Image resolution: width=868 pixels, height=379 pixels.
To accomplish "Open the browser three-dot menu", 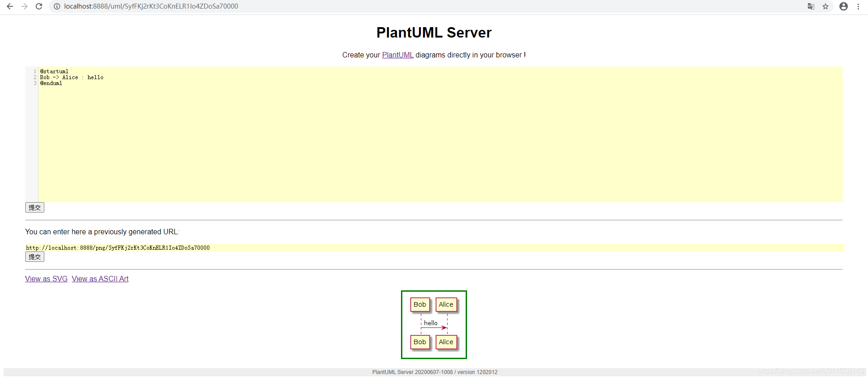I will (x=858, y=6).
